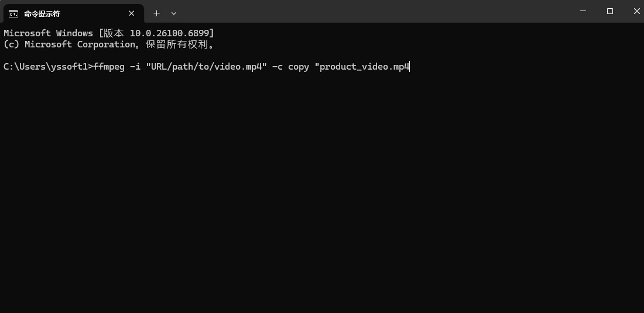Close the 命令提示符 tab

pyautogui.click(x=132, y=13)
